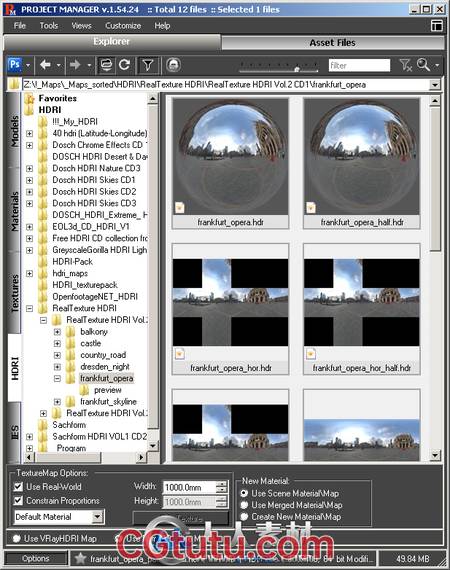This screenshot has height=570, width=450.
Task: Click the folder icon beside the path field
Action: pyautogui.click(x=14, y=85)
